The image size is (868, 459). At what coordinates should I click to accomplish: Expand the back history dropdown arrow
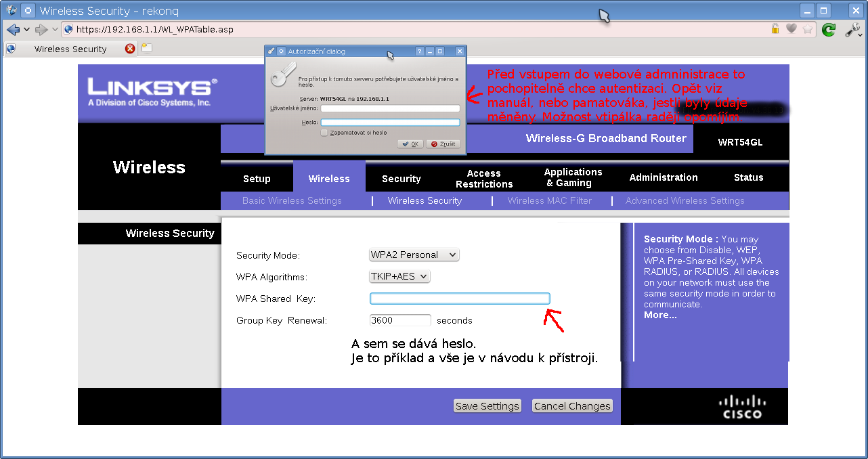click(27, 30)
